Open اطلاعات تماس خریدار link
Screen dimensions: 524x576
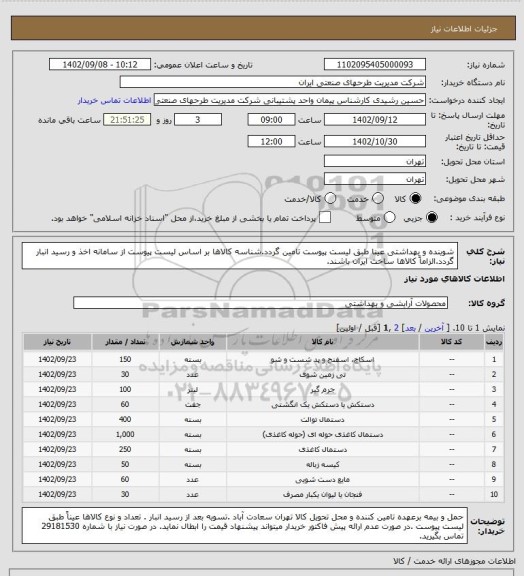point(114,100)
